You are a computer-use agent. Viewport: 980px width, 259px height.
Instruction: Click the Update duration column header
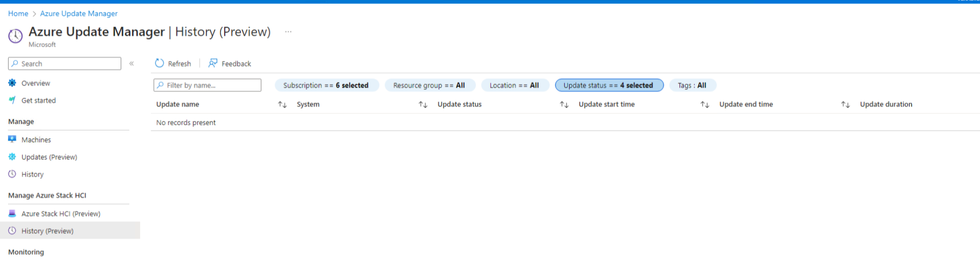[x=886, y=104]
